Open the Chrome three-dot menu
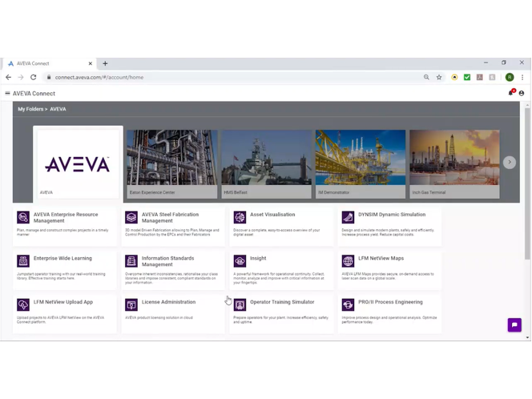This screenshot has width=532, height=399. tap(522, 78)
